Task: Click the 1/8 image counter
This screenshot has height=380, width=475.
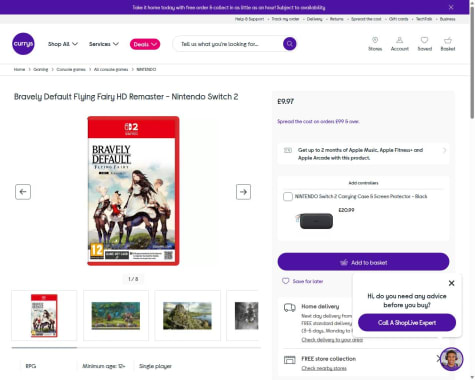Action: tap(133, 279)
